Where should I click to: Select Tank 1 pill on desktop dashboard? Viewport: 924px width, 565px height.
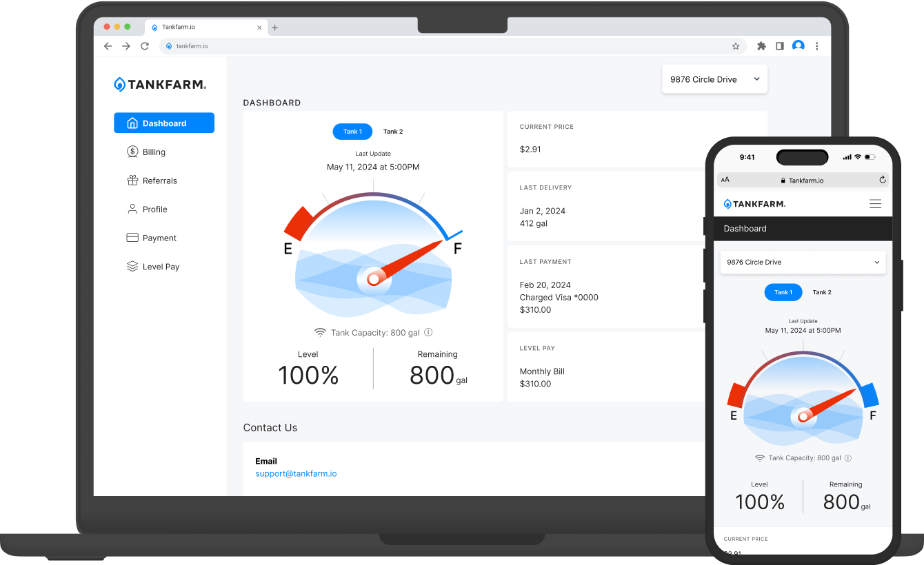click(352, 132)
